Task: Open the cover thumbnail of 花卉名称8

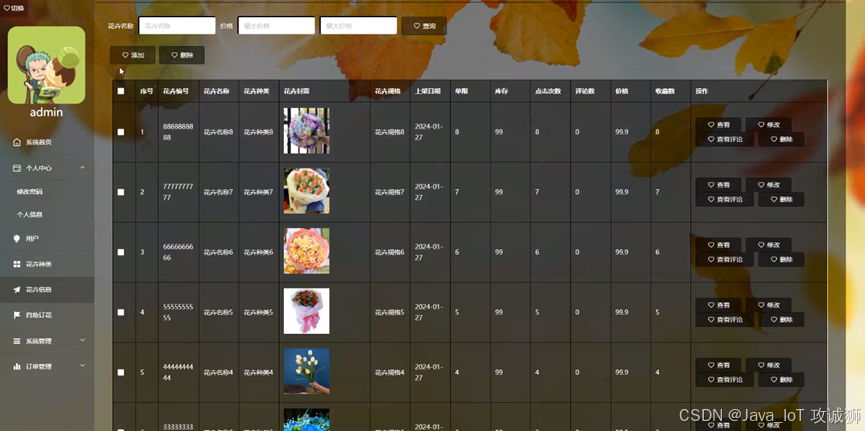Action: click(307, 131)
